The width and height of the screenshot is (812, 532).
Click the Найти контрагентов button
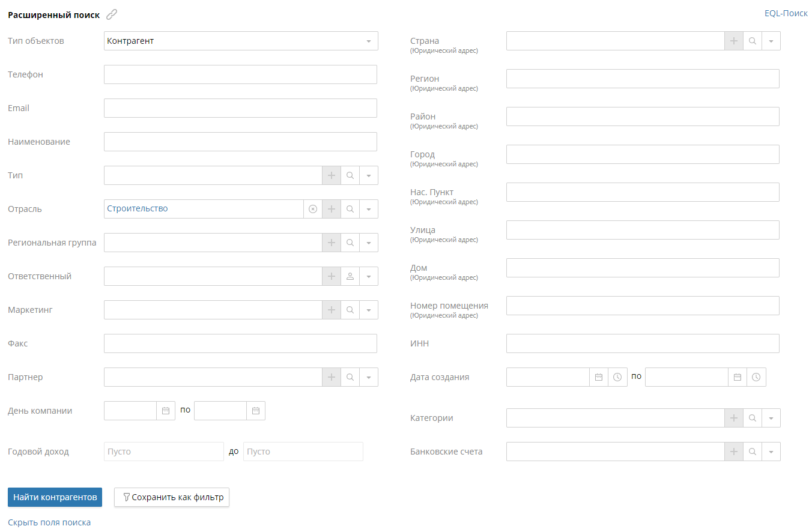click(x=55, y=497)
